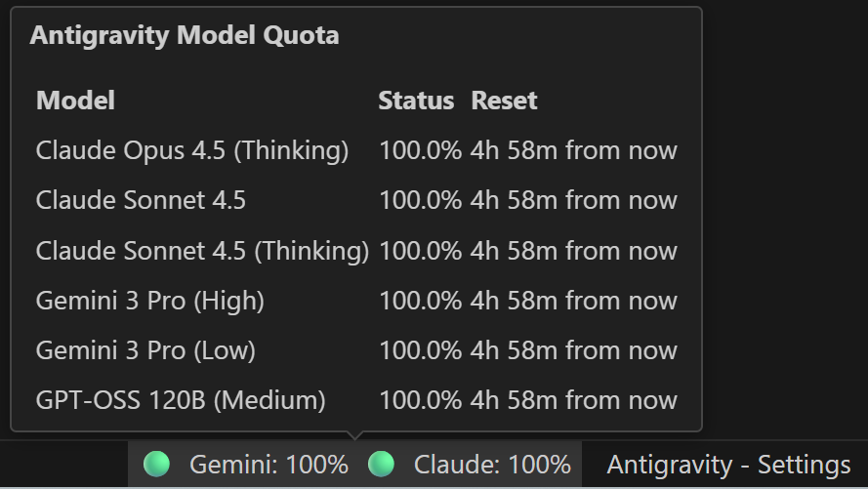Open the Gemini: 100% status bar item
Viewport: 868px width, 489px height.
click(246, 464)
